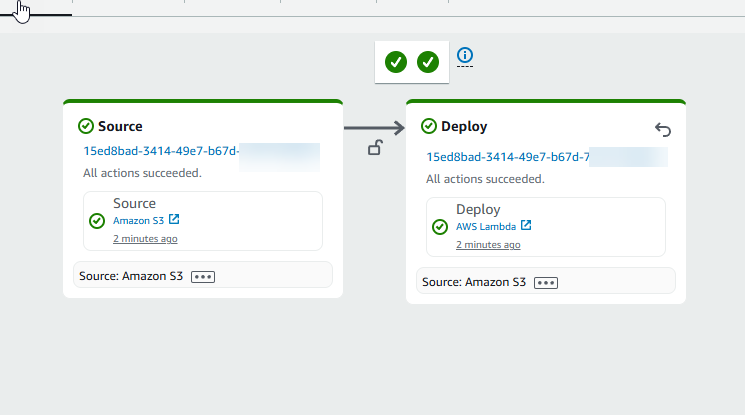The image size is (745, 415).
Task: Open the execution ID link in the Deploy stage
Action: point(506,157)
